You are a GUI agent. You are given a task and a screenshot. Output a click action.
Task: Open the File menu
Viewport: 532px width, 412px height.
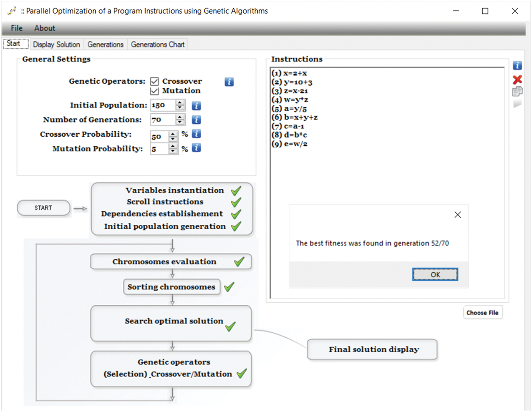pyautogui.click(x=17, y=28)
